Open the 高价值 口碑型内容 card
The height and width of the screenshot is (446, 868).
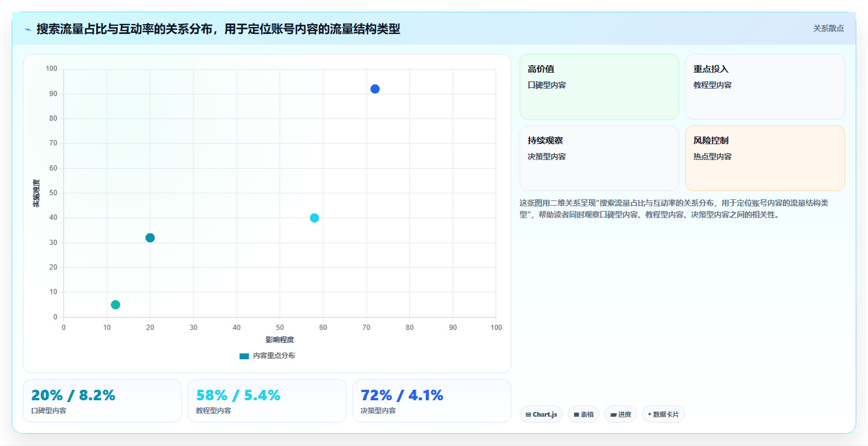(599, 87)
